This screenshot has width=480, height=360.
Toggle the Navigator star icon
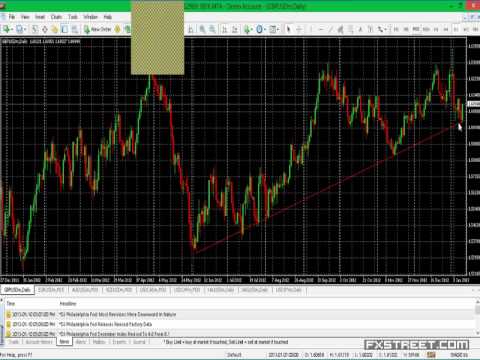pos(55,29)
